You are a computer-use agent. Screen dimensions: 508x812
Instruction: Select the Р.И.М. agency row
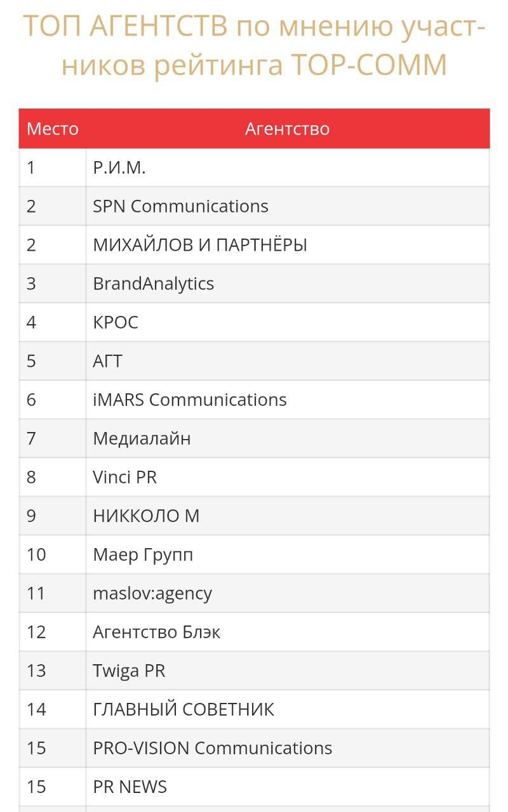click(x=119, y=167)
